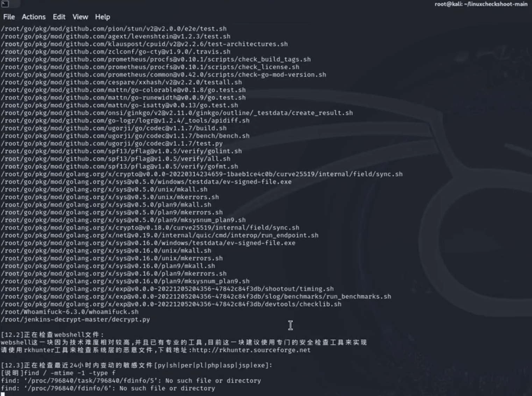This screenshot has width=532, height=396.
Task: Open the Help menu
Action: (x=102, y=17)
